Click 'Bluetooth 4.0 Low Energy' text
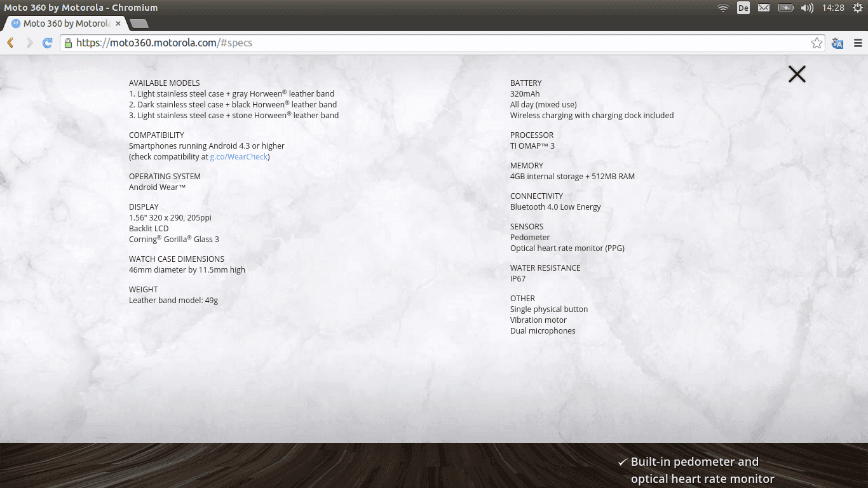Viewport: 868px width, 488px height. (555, 207)
